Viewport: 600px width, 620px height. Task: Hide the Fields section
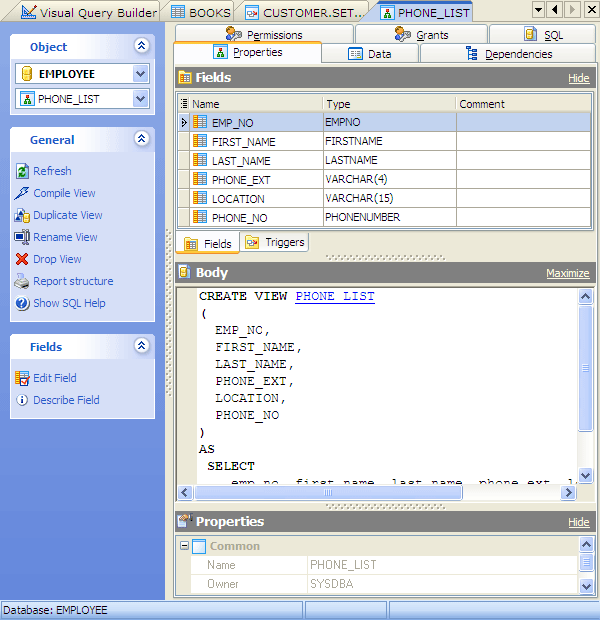point(579,78)
